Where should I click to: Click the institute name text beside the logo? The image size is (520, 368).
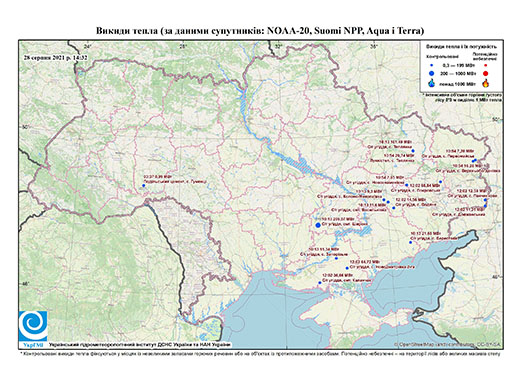(x=140, y=345)
